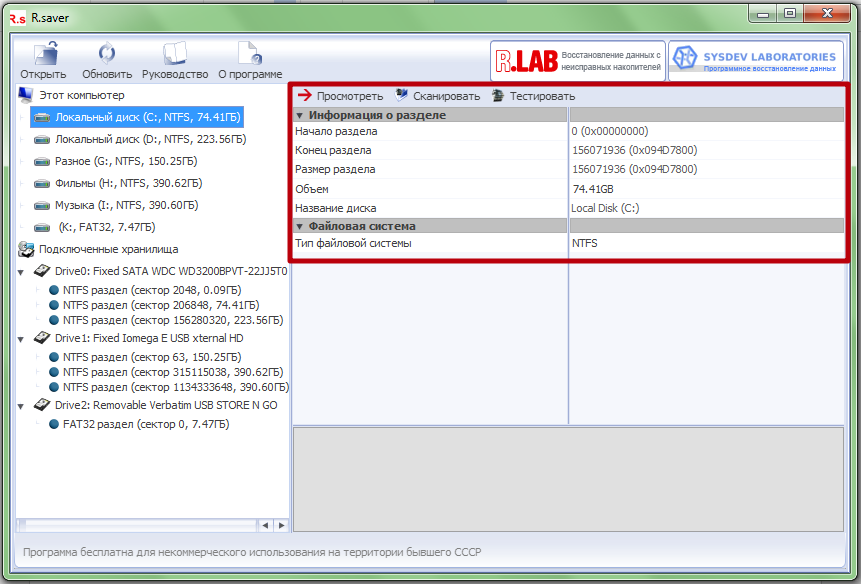Select Drive0: Fixed SATA WDC entry
Screen dimensions: 861x584
[x=171, y=271]
